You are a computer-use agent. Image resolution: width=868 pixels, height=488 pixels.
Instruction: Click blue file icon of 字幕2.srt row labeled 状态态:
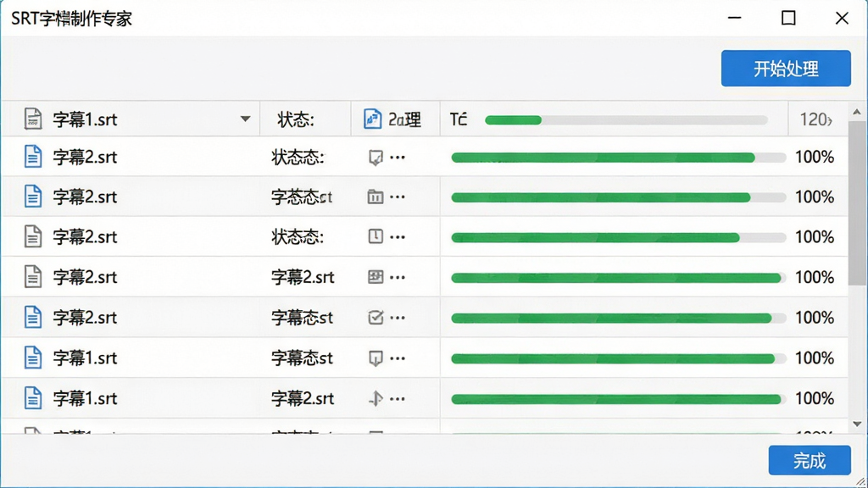point(33,157)
